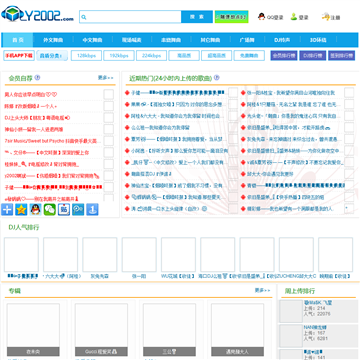Open the blue plus share icon
Image resolution: width=360 pixels, height=360 pixels.
pos(7,209)
